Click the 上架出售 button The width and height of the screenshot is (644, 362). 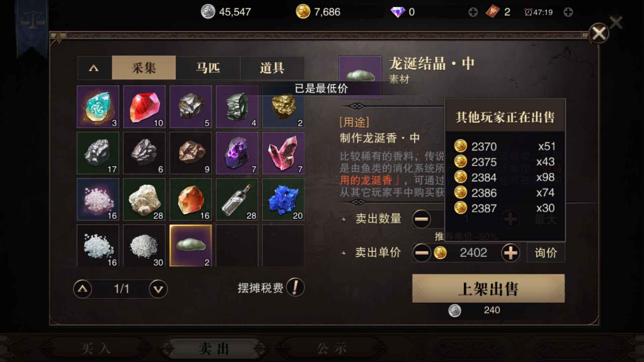(488, 289)
